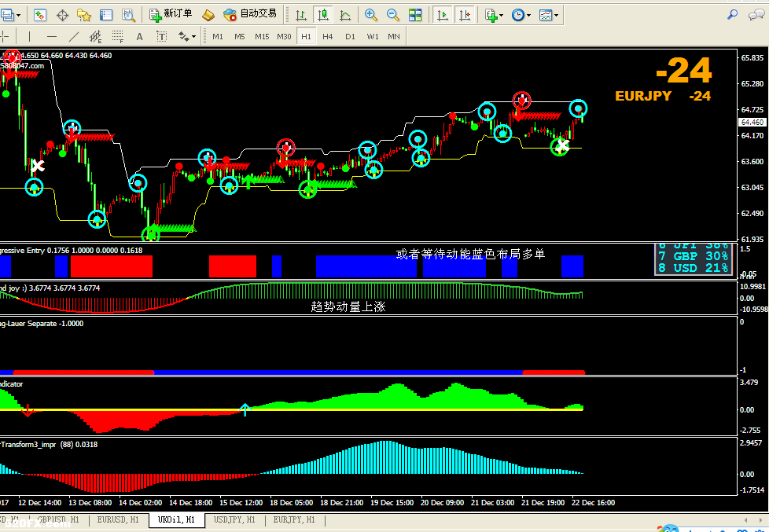Select the D1 timeframe
The image size is (769, 532).
click(350, 36)
